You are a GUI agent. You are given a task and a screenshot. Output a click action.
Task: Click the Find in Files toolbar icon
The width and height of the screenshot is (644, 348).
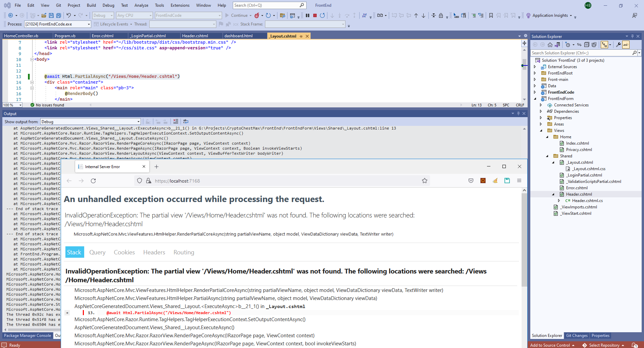coord(282,15)
